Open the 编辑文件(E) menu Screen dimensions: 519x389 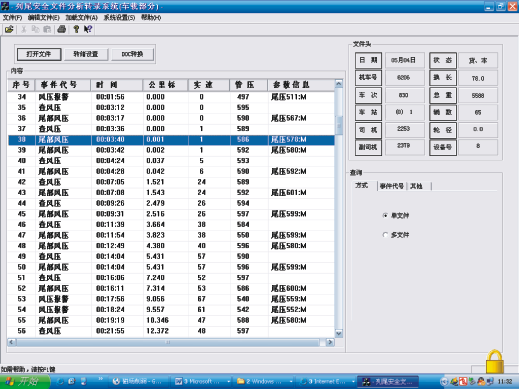pyautogui.click(x=44, y=18)
